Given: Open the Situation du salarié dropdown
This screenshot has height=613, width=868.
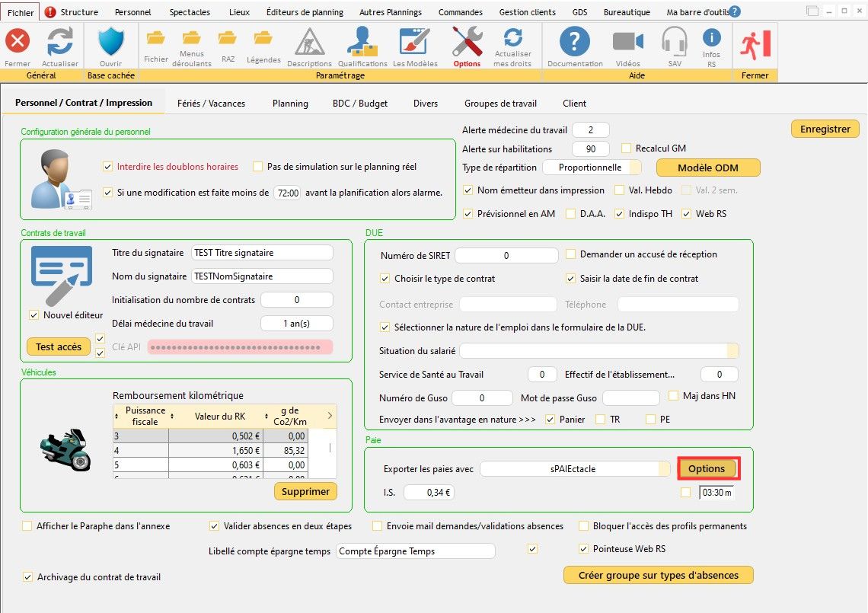Looking at the screenshot, I should pos(732,351).
